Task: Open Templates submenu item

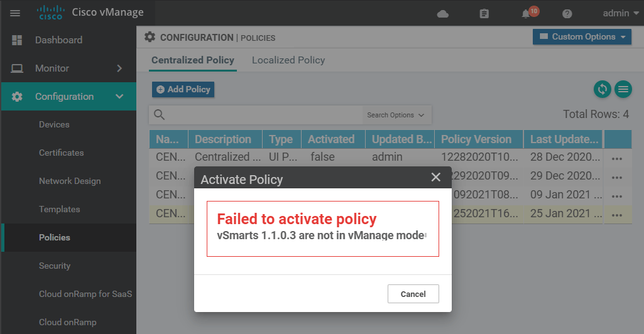Action: click(60, 209)
